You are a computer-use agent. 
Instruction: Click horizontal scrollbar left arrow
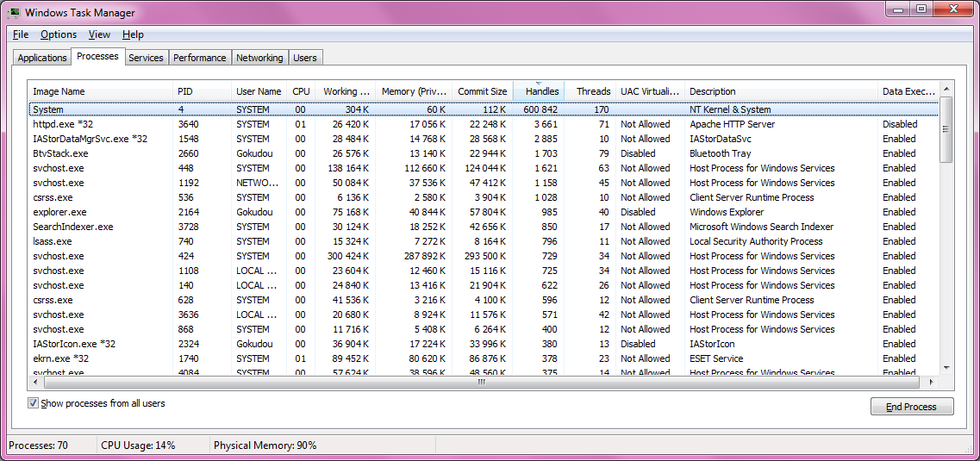tap(35, 382)
